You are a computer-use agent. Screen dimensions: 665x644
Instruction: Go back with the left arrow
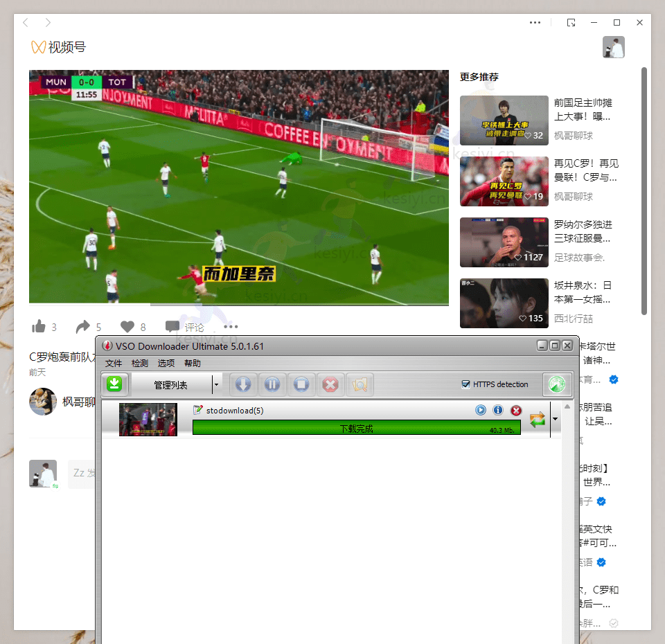click(26, 22)
